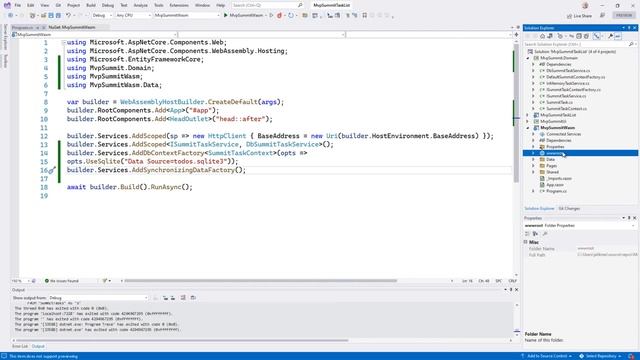Screen dimensions: 640x360
Task: Select Program.cs in MvpSummitWasm
Action: coord(556,191)
